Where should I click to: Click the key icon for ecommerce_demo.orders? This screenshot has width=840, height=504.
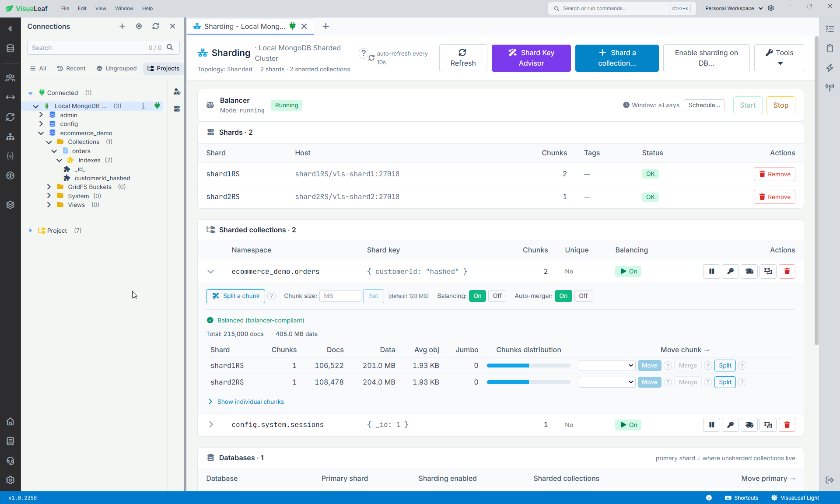click(x=730, y=271)
